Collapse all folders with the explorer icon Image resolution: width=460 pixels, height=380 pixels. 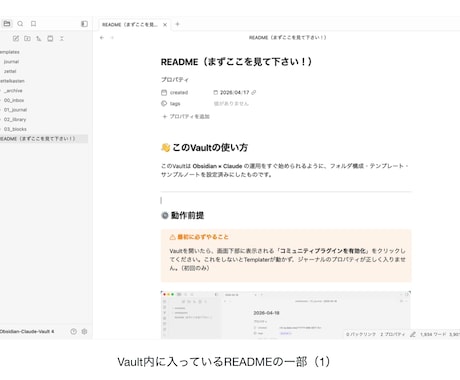(62, 39)
